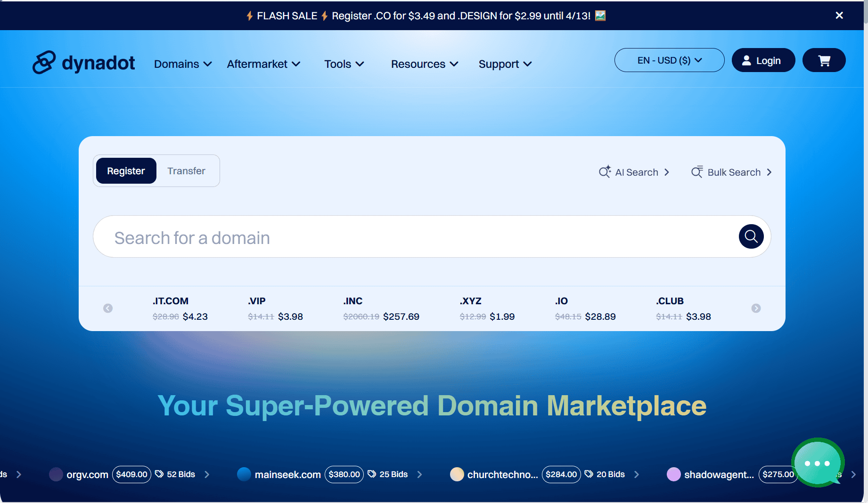Dismiss the flash sale banner

click(839, 16)
